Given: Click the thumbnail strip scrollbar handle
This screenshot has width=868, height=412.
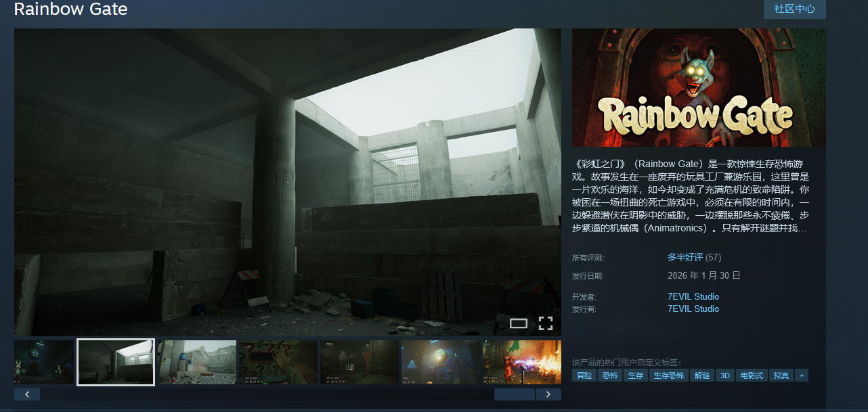Looking at the screenshot, I should (x=515, y=394).
